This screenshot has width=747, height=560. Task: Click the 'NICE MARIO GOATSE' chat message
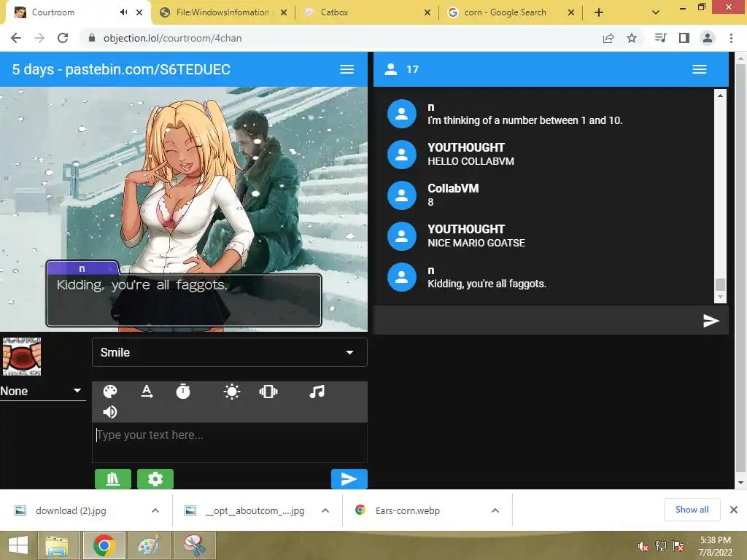[476, 243]
